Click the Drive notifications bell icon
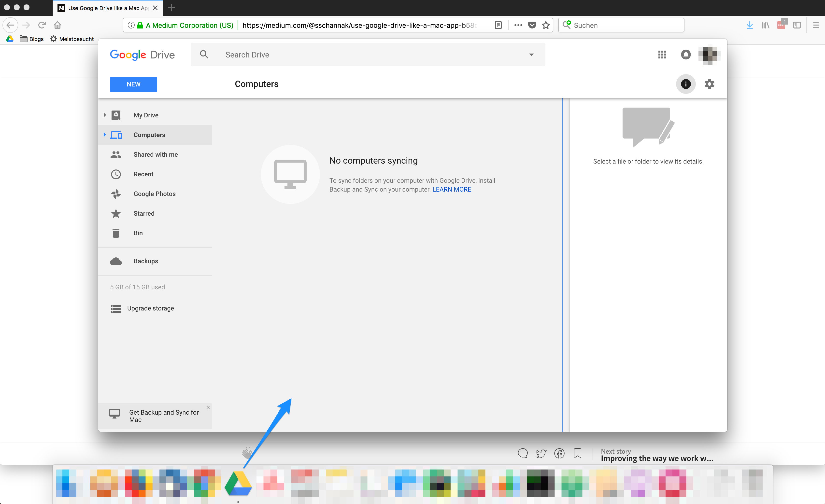 [x=685, y=55]
